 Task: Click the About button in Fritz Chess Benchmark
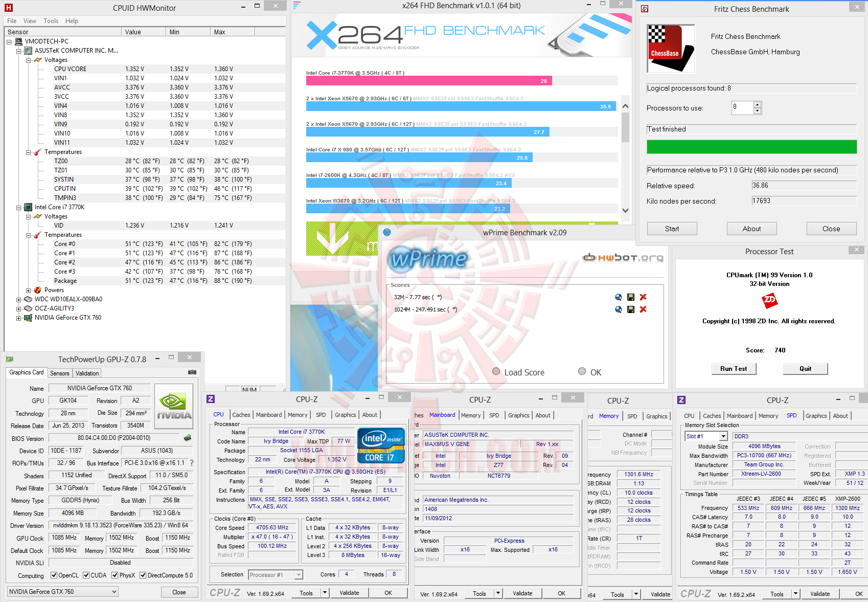(x=752, y=229)
